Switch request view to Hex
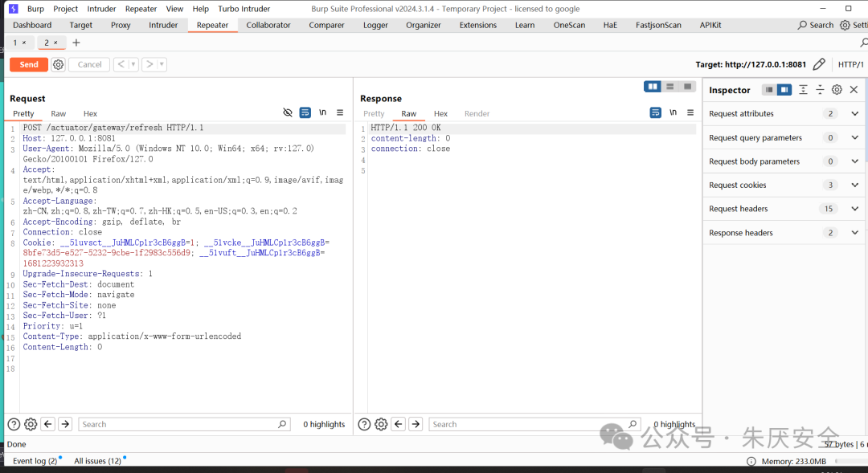The width and height of the screenshot is (868, 473). pyautogui.click(x=90, y=113)
